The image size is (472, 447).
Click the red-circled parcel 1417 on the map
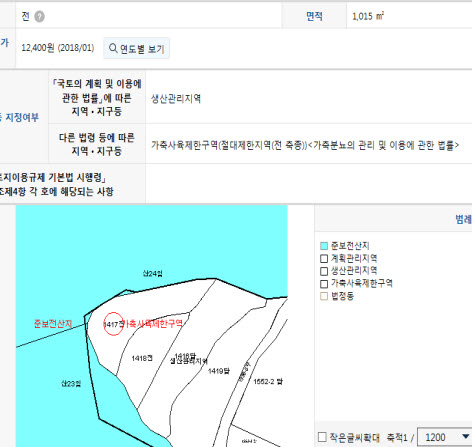[113, 324]
